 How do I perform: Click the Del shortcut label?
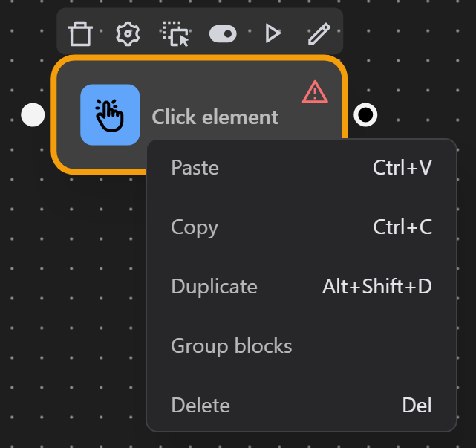[x=417, y=406]
